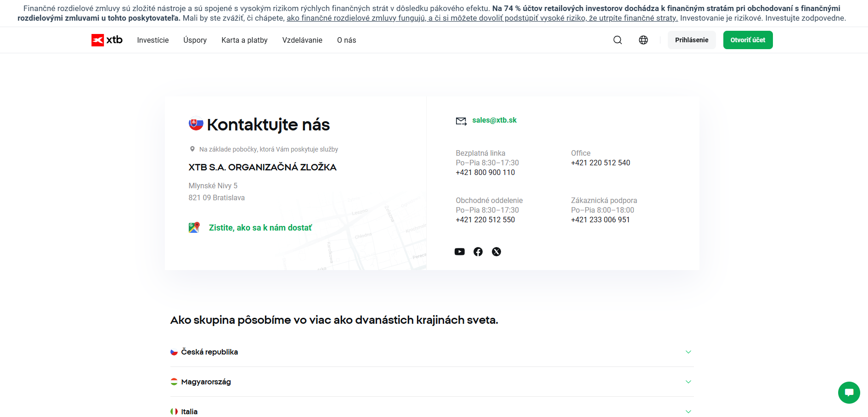Click XTB S.A. ORGANIZAČNÁ ZLOŽKA heading
The height and width of the screenshot is (417, 868).
tap(263, 167)
